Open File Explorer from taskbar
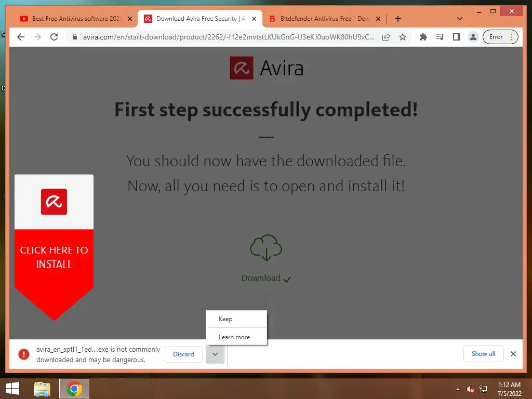This screenshot has width=532, height=399. click(42, 389)
